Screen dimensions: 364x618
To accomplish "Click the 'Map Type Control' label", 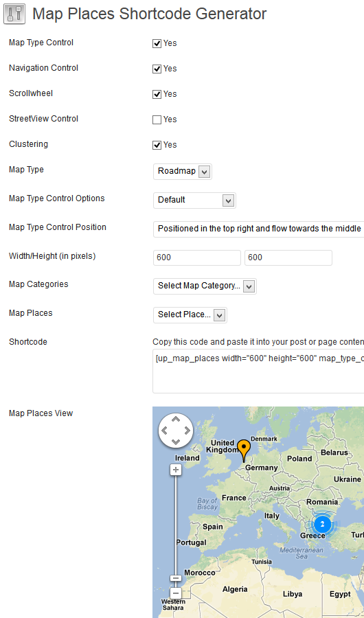I will [41, 43].
